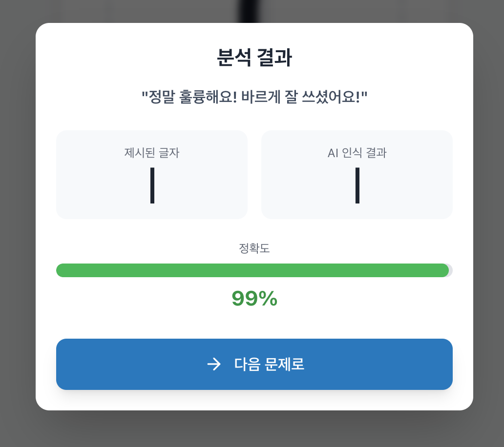Tap the green 99% accuracy figure
This screenshot has height=447, width=504.
pos(254,299)
